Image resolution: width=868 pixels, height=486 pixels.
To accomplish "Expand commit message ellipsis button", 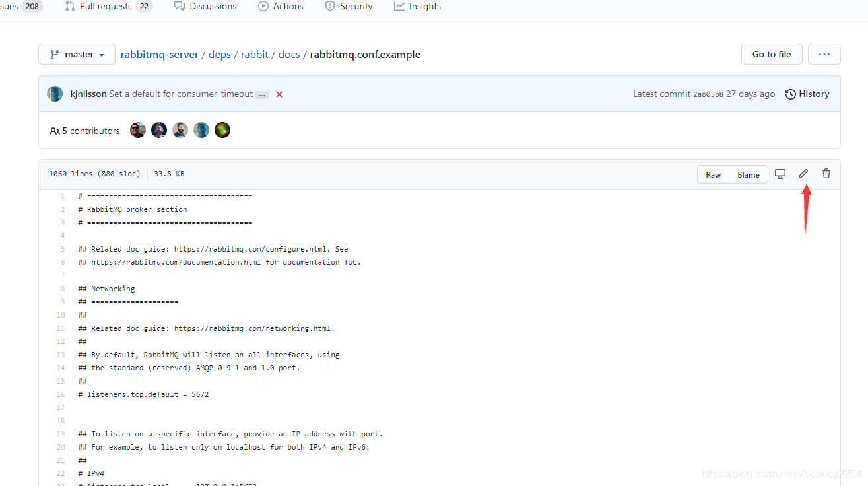I will pos(262,94).
